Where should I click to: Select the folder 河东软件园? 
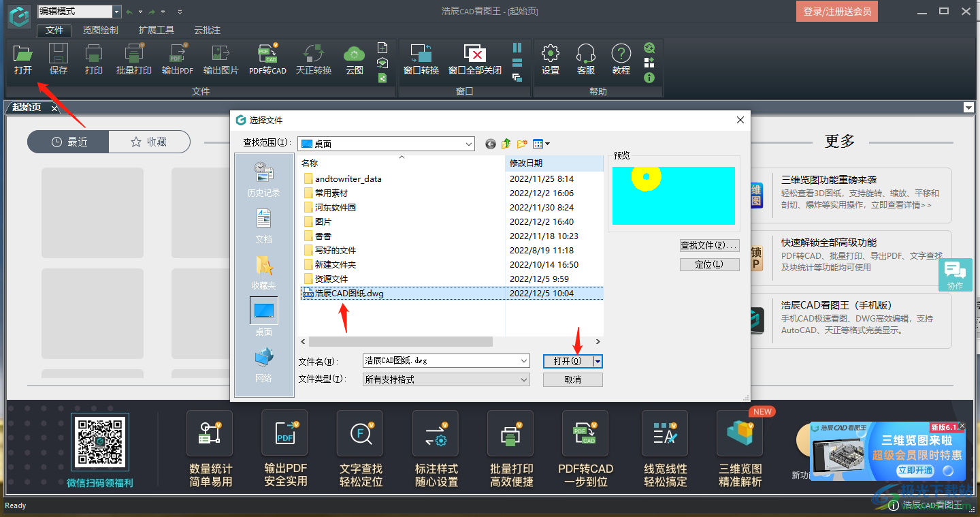[x=336, y=207]
